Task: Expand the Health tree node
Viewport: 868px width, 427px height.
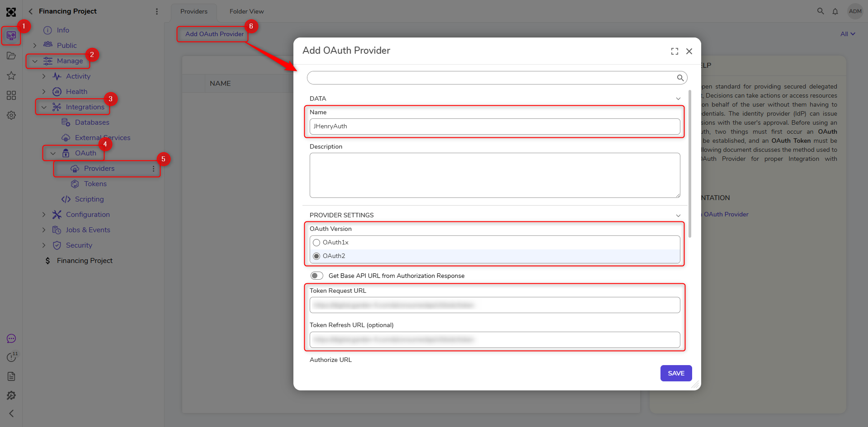Action: click(44, 92)
